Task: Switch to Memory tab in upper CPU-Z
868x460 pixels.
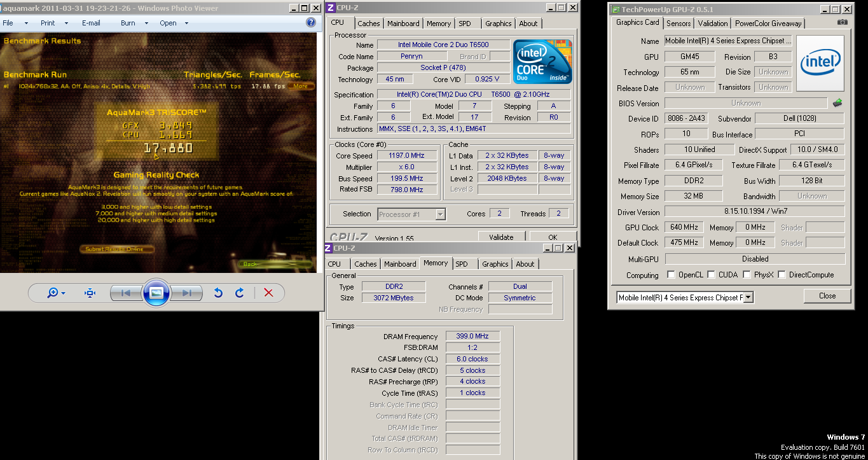Action: (439, 24)
